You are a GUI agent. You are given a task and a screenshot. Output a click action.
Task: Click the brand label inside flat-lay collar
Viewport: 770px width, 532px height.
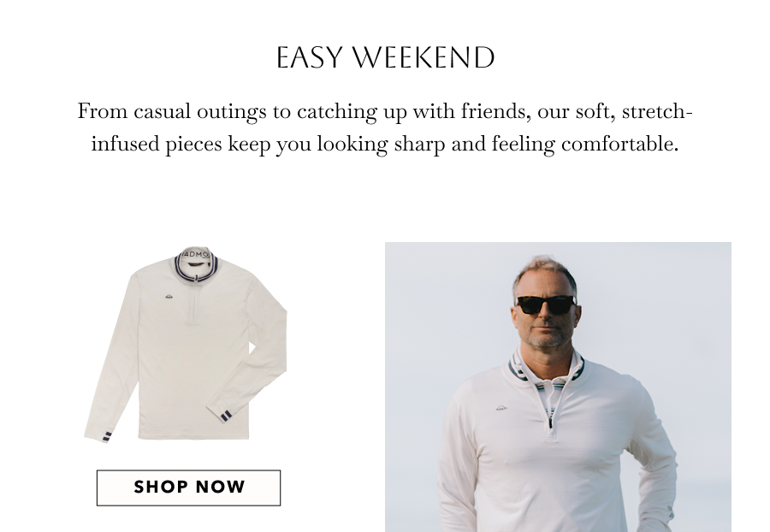(195, 255)
